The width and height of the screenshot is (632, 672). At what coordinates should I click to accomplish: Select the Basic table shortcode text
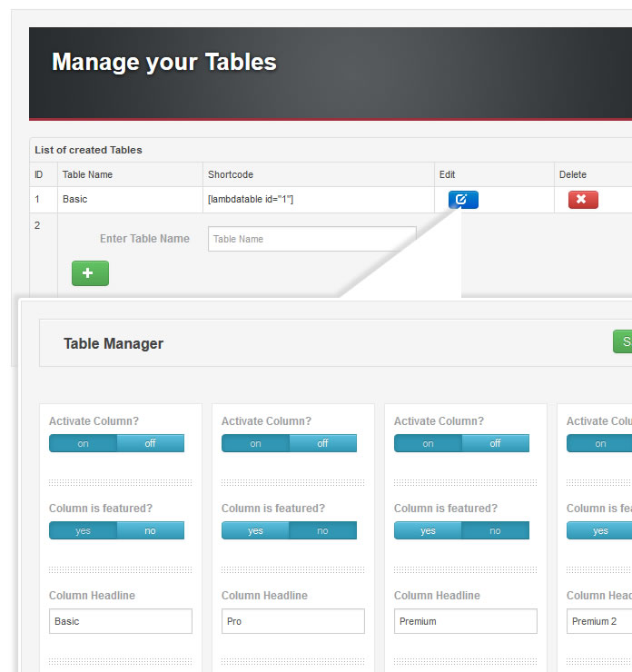click(x=251, y=199)
